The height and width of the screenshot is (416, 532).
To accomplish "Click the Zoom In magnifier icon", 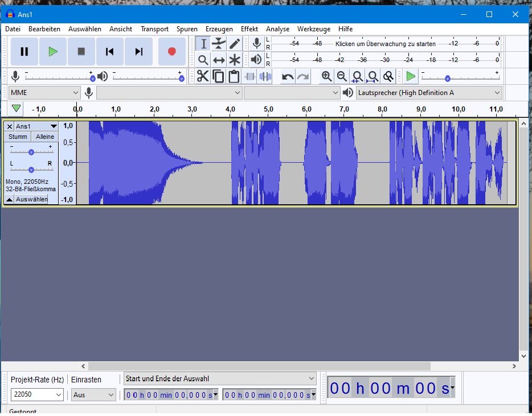I will point(326,76).
